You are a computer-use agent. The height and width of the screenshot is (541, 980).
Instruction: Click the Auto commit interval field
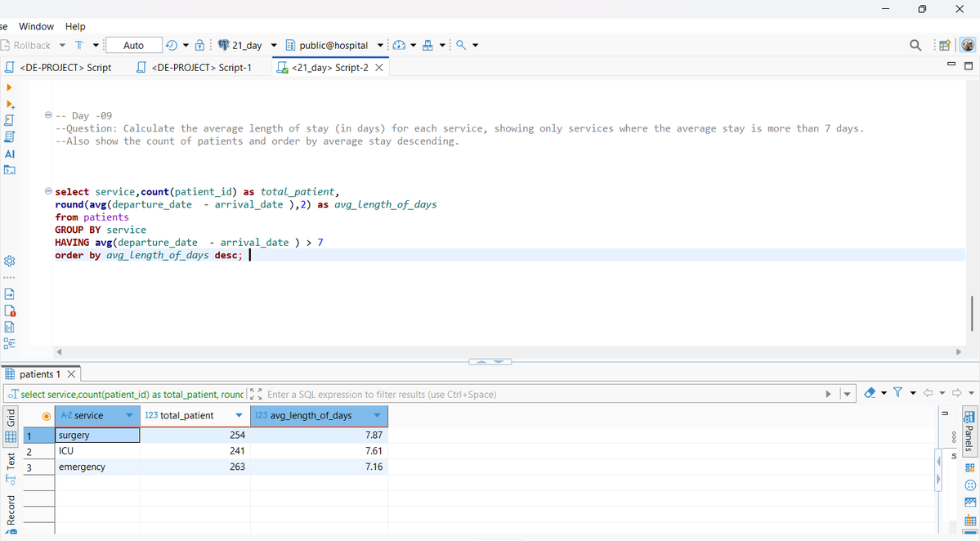click(x=133, y=45)
